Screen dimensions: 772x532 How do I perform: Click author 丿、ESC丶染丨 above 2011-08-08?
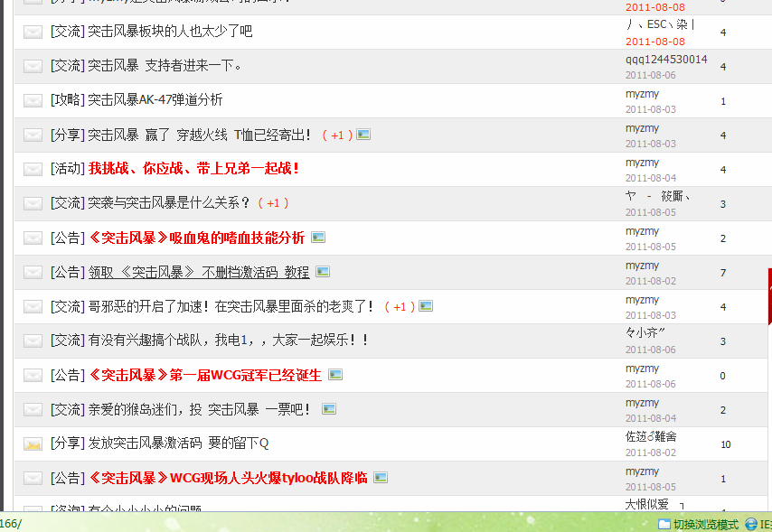click(660, 24)
